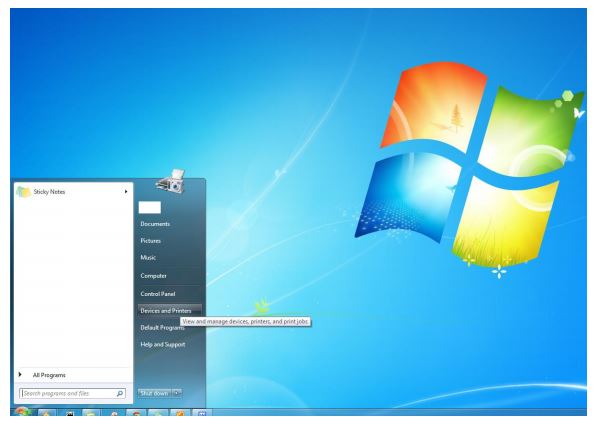
Task: Open the Documents library
Action: click(155, 224)
